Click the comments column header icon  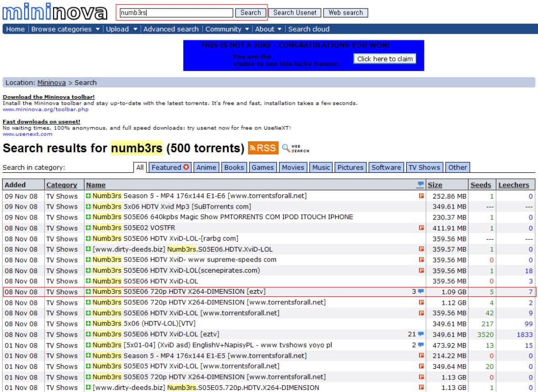pos(420,184)
